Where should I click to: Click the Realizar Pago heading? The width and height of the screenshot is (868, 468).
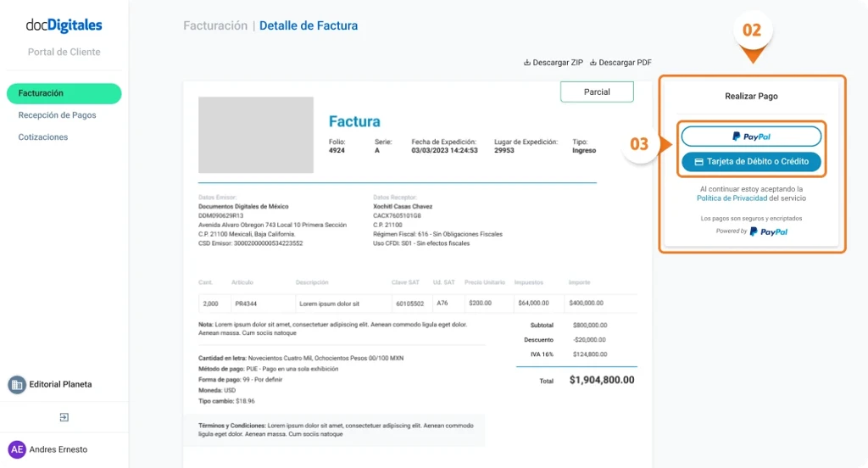pos(751,97)
